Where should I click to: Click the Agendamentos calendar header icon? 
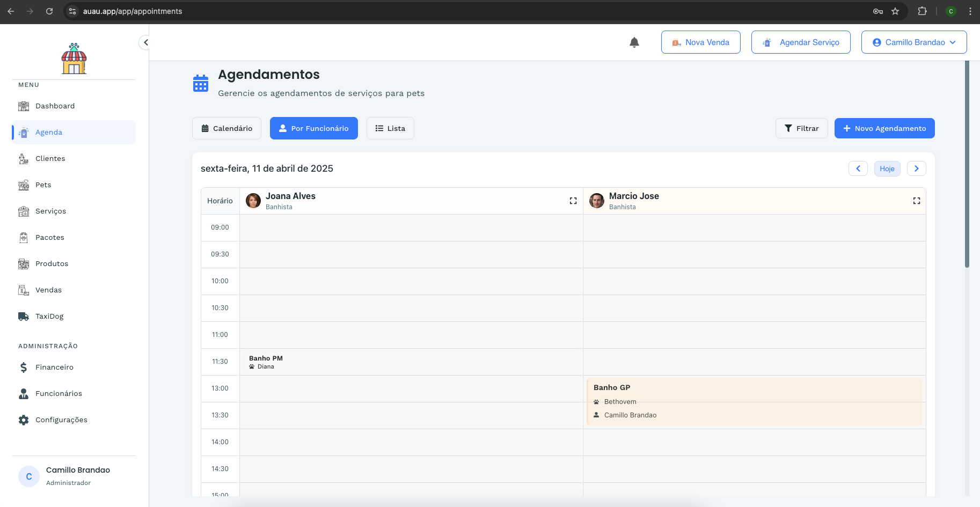click(201, 83)
